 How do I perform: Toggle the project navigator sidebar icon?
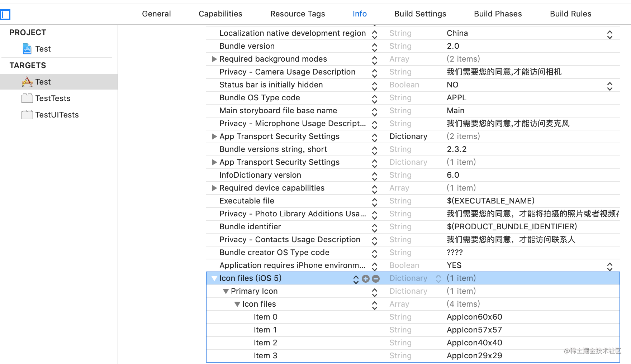coord(5,15)
